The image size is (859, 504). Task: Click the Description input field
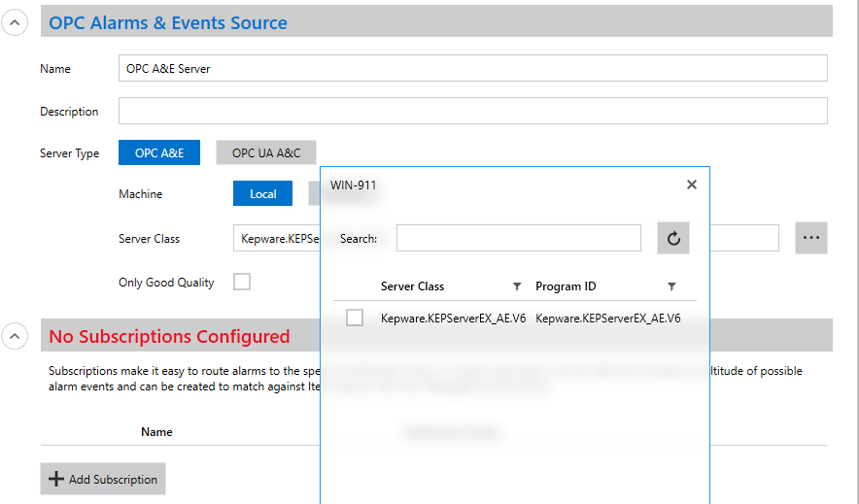coord(473,111)
